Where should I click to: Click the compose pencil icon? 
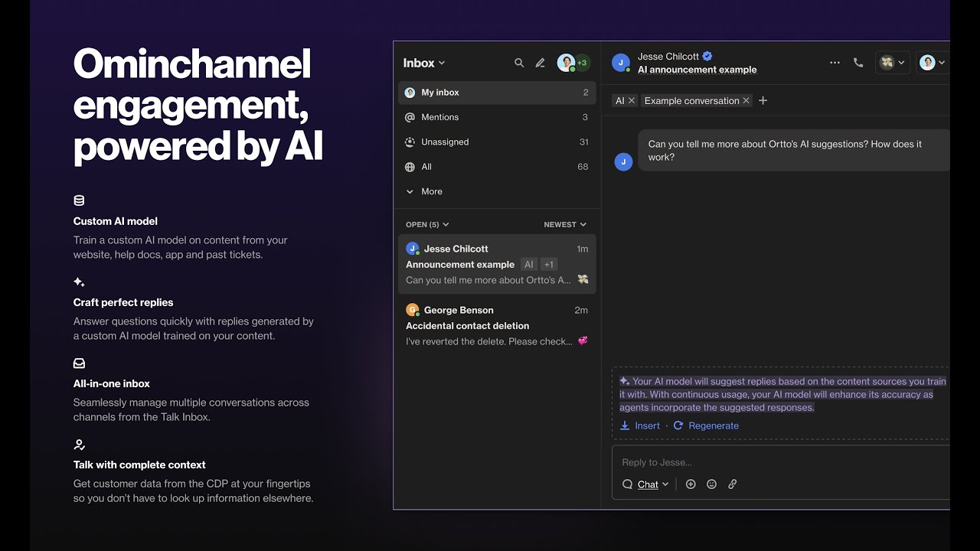(540, 63)
